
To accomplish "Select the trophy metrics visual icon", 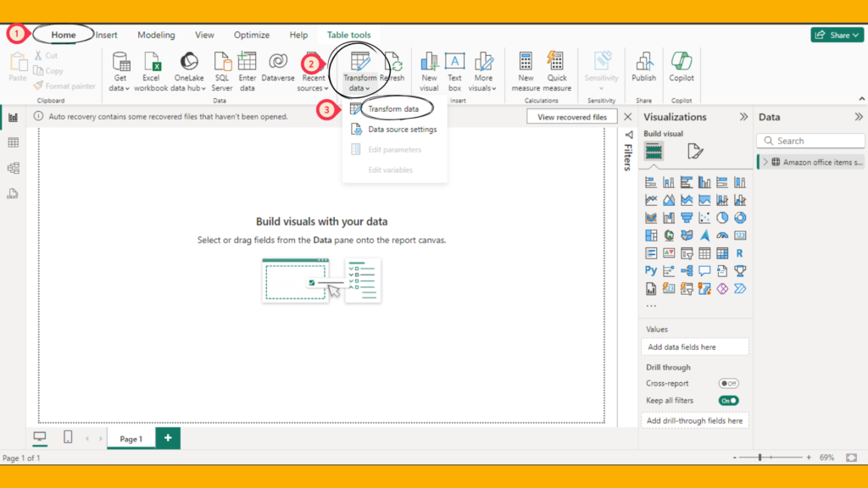I will click(x=739, y=270).
